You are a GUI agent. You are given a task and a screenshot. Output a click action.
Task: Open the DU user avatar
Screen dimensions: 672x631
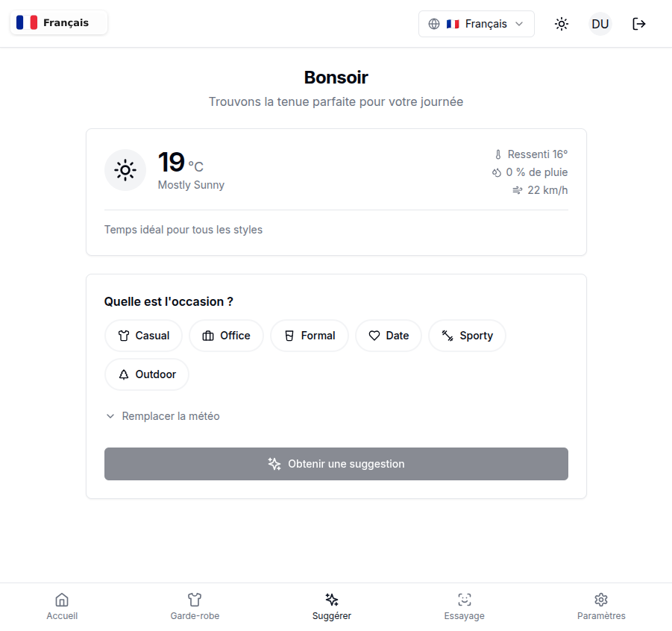coord(600,24)
